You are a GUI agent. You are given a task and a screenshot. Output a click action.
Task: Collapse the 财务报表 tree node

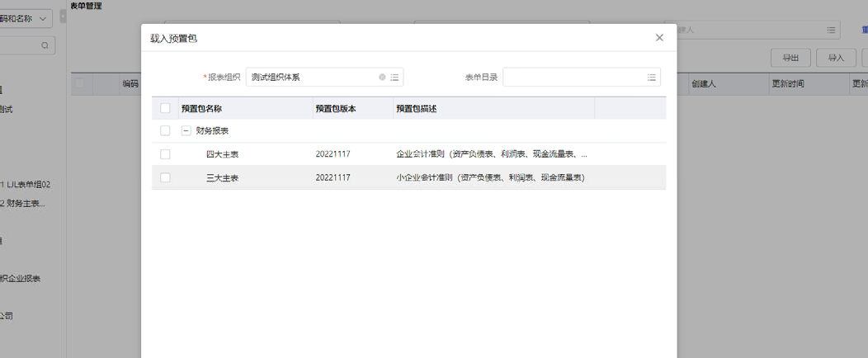(x=186, y=131)
